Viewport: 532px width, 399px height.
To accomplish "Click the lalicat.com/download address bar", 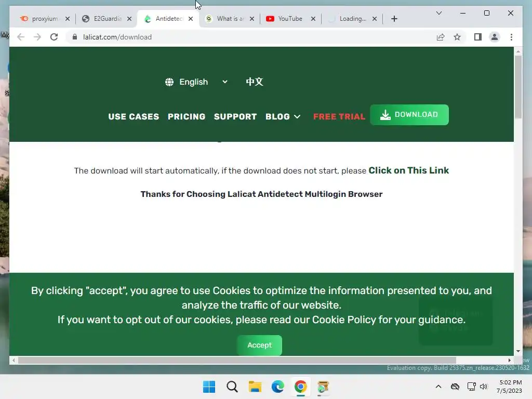I will (117, 37).
